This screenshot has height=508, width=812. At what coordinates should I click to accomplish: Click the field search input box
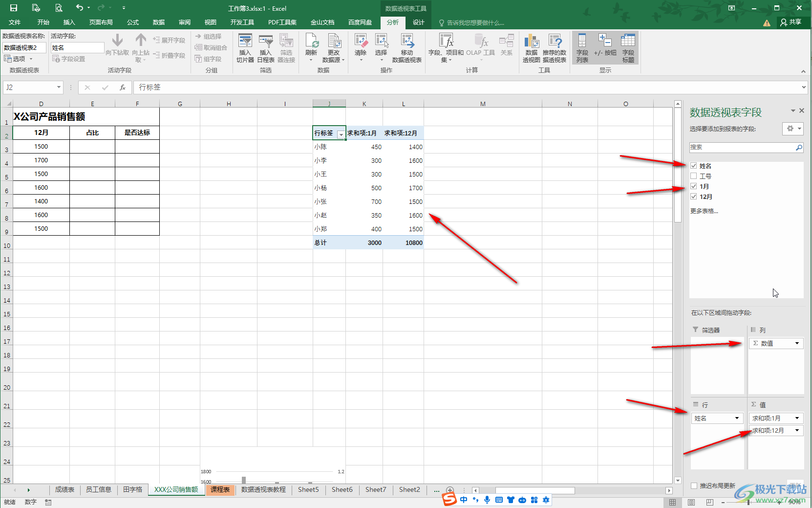pyautogui.click(x=742, y=147)
